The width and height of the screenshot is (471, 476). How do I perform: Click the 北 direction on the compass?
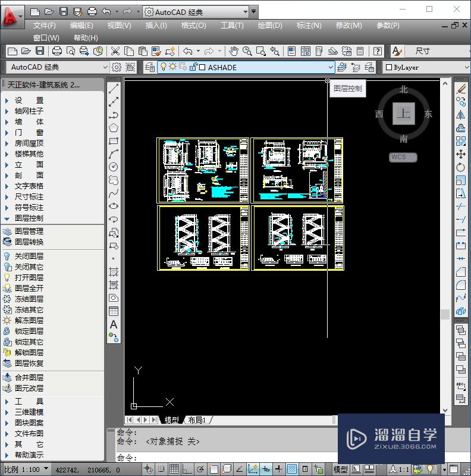[404, 90]
